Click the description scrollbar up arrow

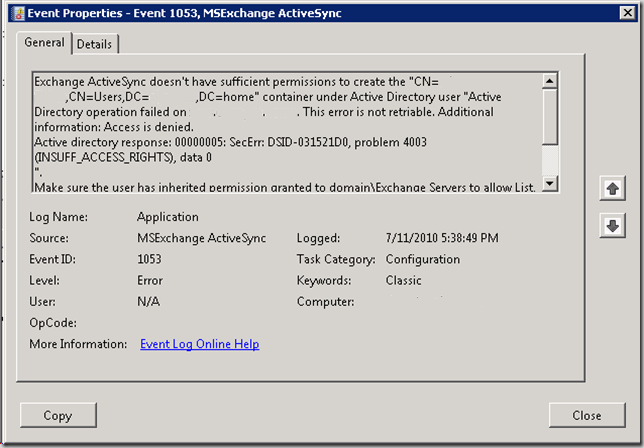click(x=549, y=80)
